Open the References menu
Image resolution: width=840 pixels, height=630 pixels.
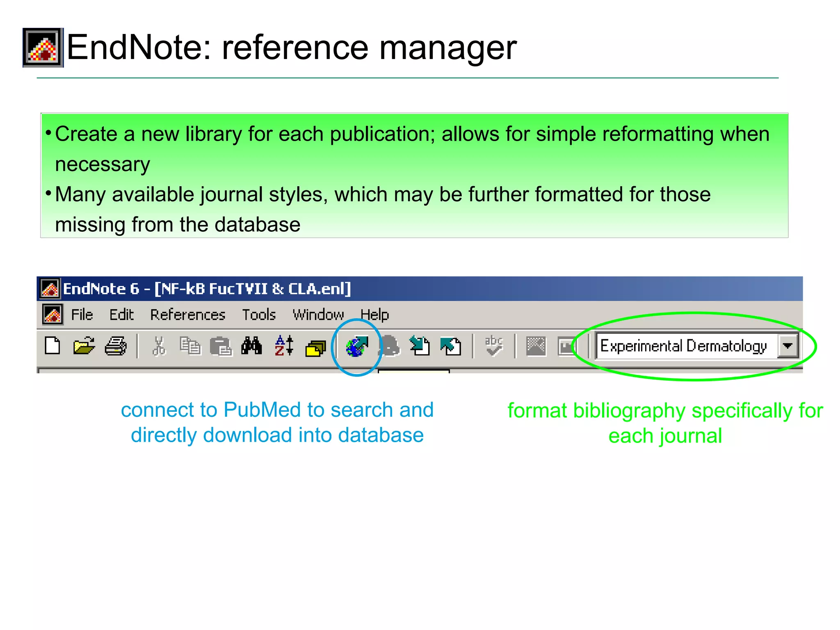point(188,315)
